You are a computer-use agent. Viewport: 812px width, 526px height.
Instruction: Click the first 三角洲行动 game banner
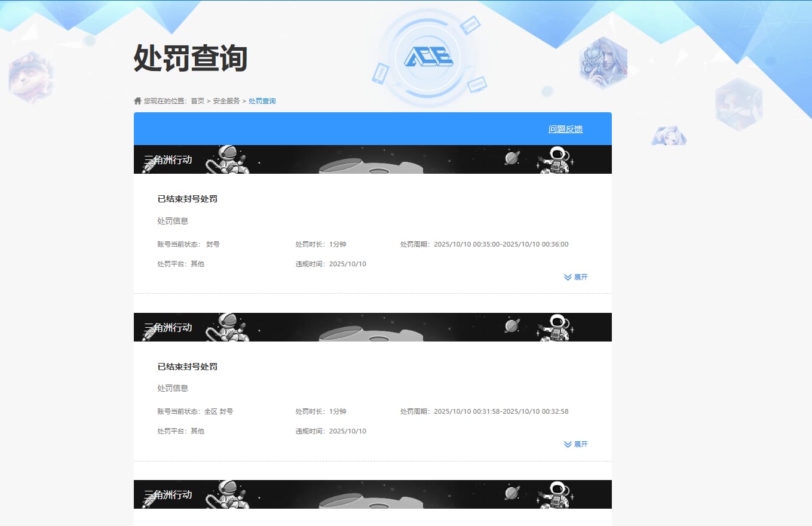pyautogui.click(x=169, y=159)
